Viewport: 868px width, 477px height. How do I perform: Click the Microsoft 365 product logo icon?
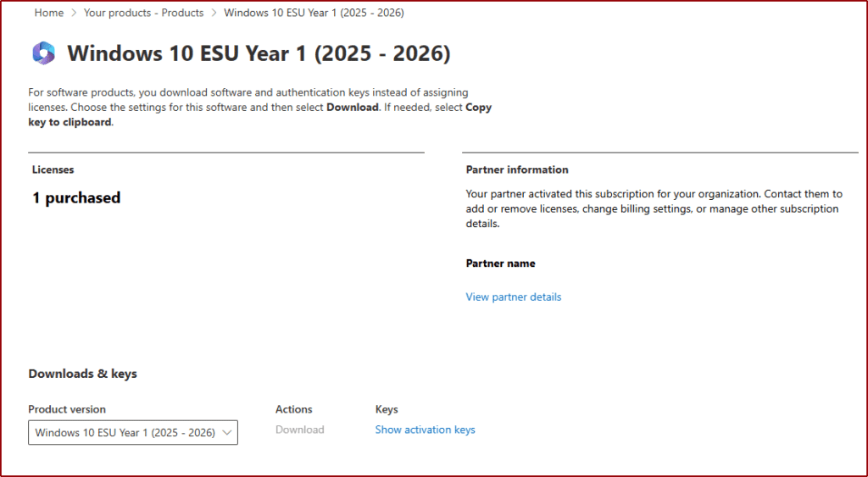[43, 53]
